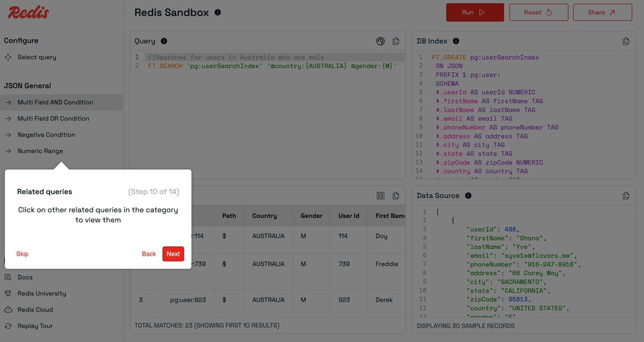This screenshot has height=342, width=644.
Task: Open query history clock icon
Action: point(380,41)
